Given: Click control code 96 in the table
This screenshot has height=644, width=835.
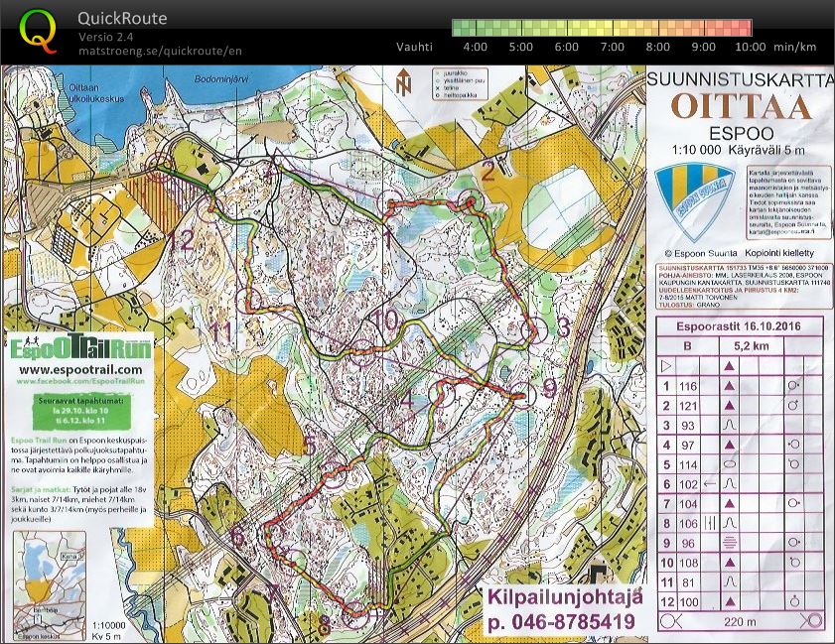Looking at the screenshot, I should [x=688, y=544].
